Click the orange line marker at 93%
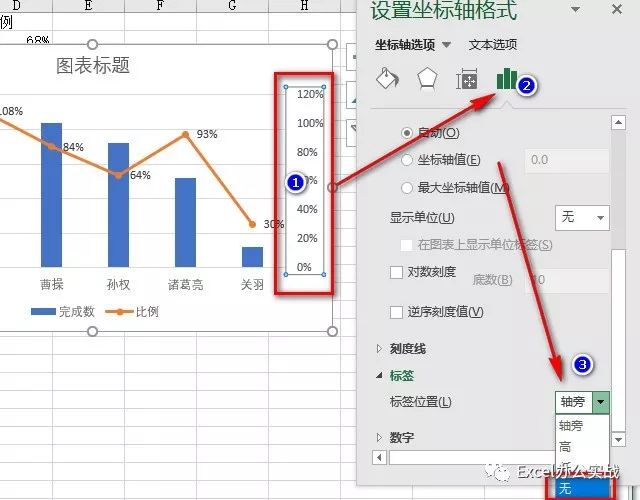This screenshot has width=640, height=500. pos(185,134)
